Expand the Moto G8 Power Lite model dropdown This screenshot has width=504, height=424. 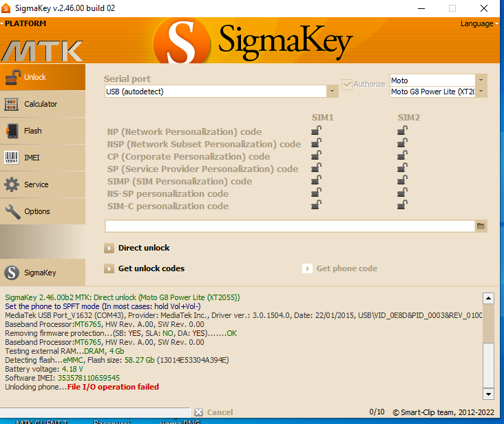tap(481, 92)
